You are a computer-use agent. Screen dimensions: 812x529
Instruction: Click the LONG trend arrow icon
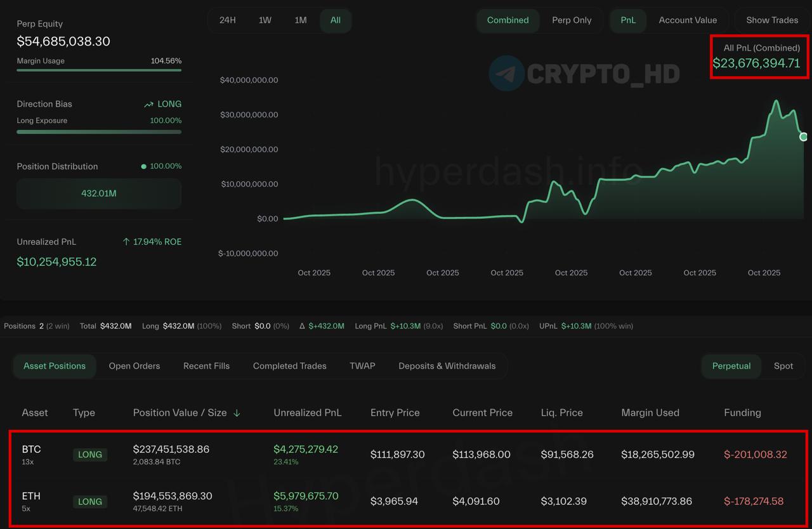(148, 105)
